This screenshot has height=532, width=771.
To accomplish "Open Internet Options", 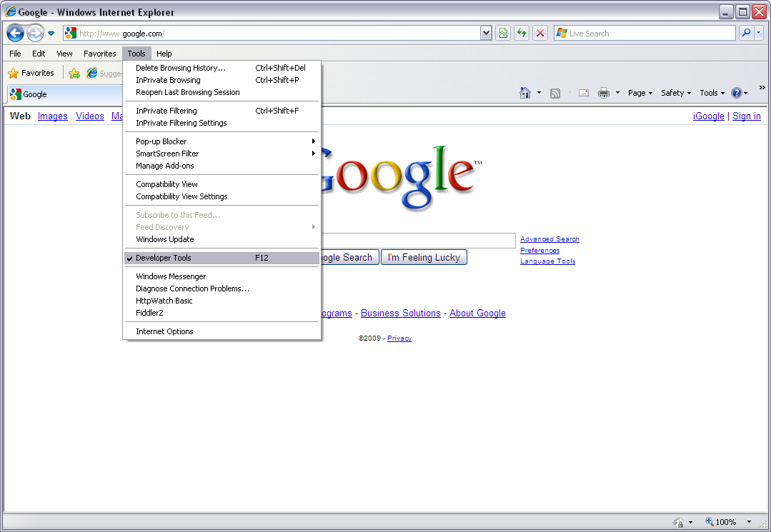I will [222, 331].
